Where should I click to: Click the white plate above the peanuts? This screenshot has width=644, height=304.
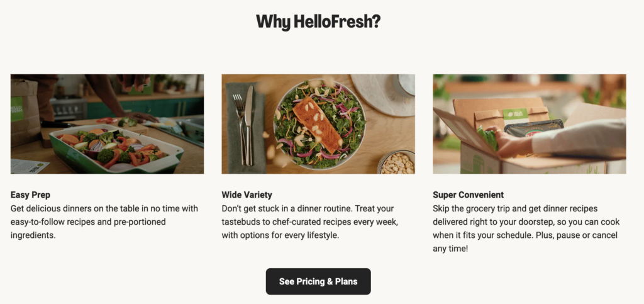pyautogui.click(x=377, y=93)
